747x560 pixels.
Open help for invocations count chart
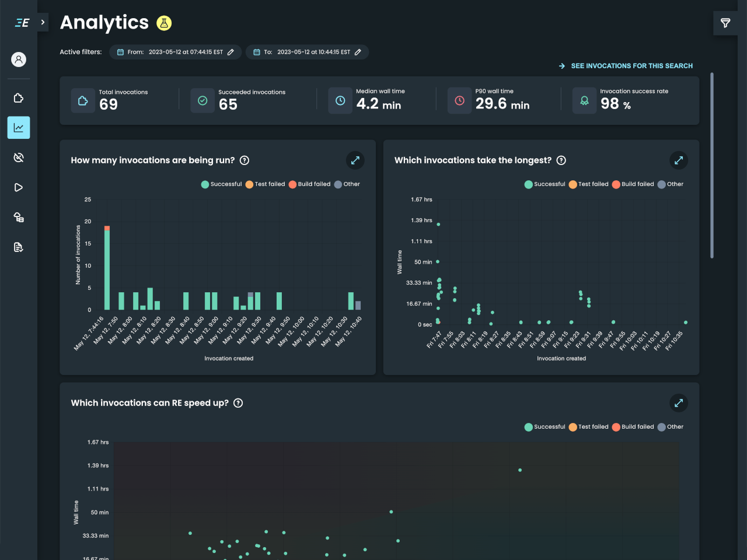tap(245, 160)
